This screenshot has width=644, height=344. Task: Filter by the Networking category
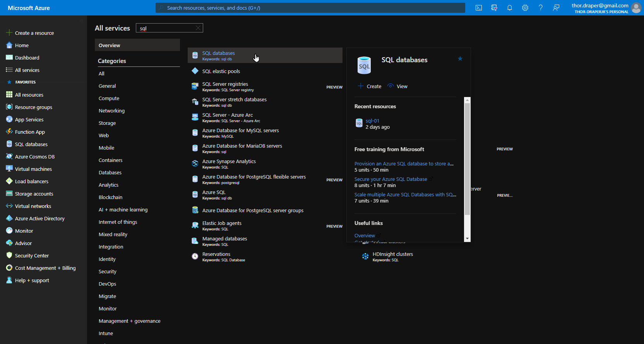tap(111, 111)
